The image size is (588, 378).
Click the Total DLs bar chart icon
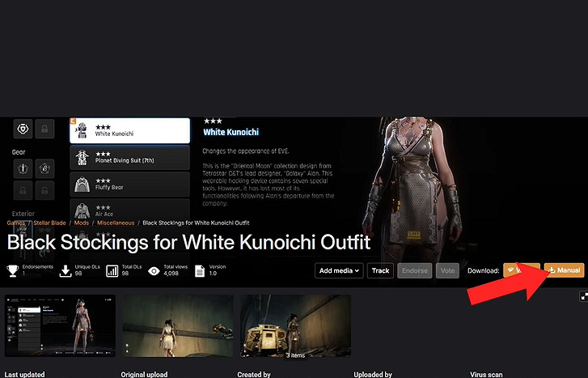(x=112, y=271)
